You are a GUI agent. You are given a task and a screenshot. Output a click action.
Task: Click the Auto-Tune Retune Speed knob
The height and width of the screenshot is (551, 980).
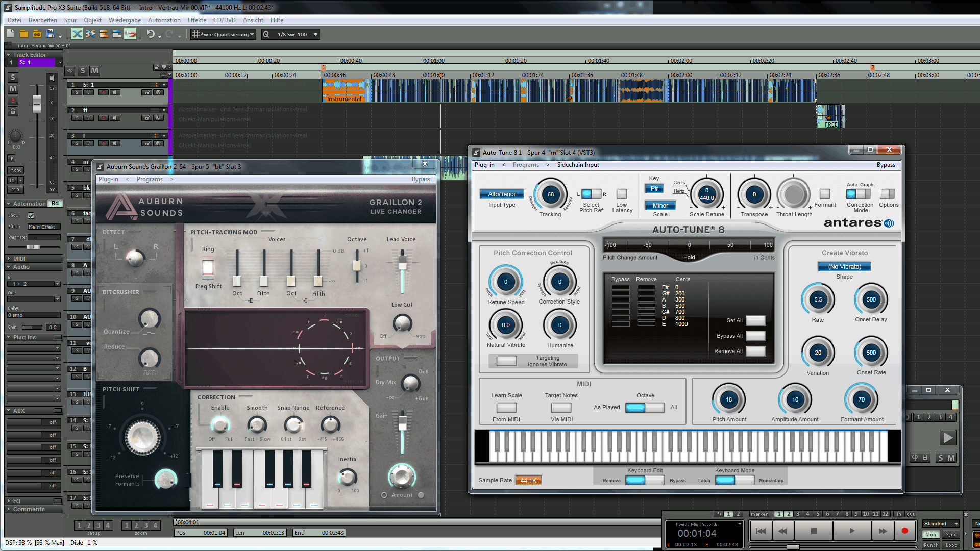506,282
